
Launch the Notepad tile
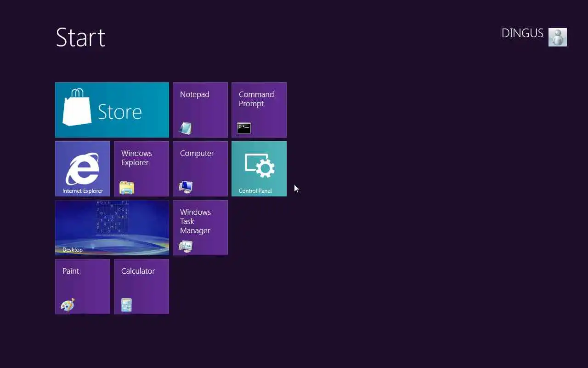point(200,110)
